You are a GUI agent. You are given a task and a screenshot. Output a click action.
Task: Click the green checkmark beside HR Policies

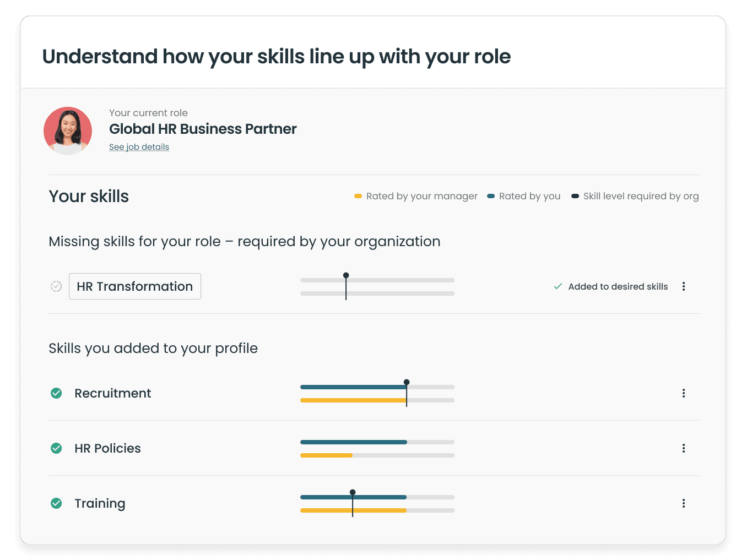pos(56,448)
